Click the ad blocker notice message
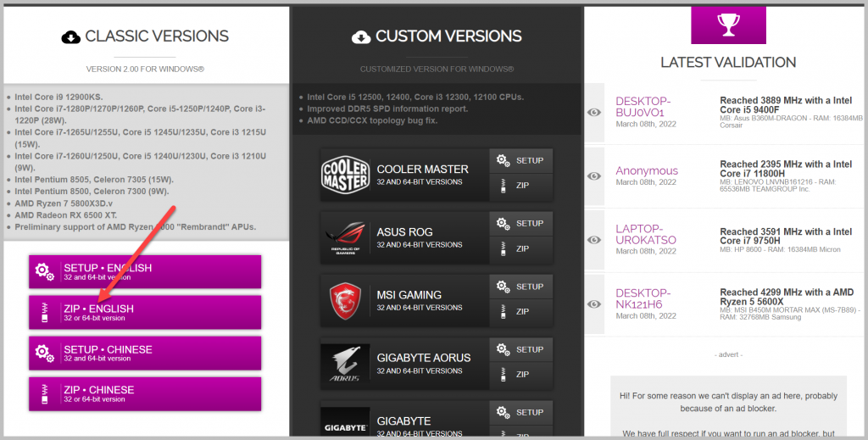The height and width of the screenshot is (440, 868). (728, 408)
